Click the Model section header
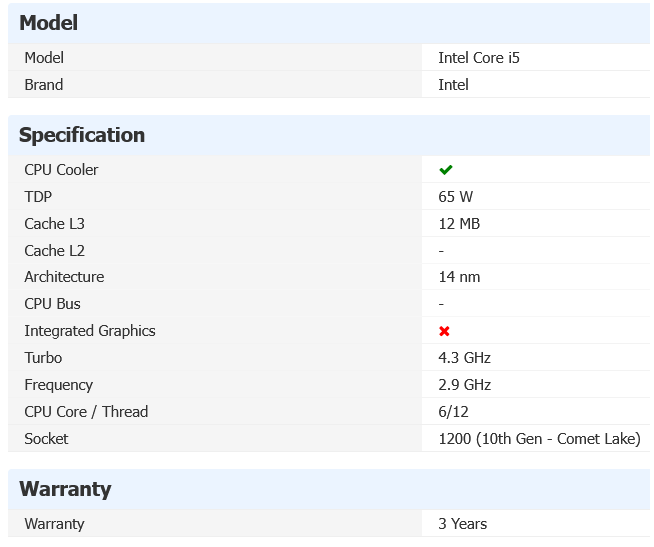This screenshot has width=654, height=547. (49, 23)
